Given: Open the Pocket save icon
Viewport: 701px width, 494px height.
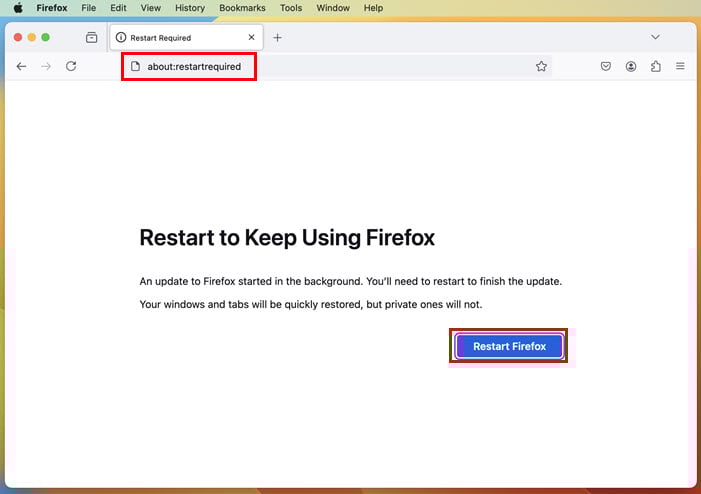Looking at the screenshot, I should (x=606, y=66).
